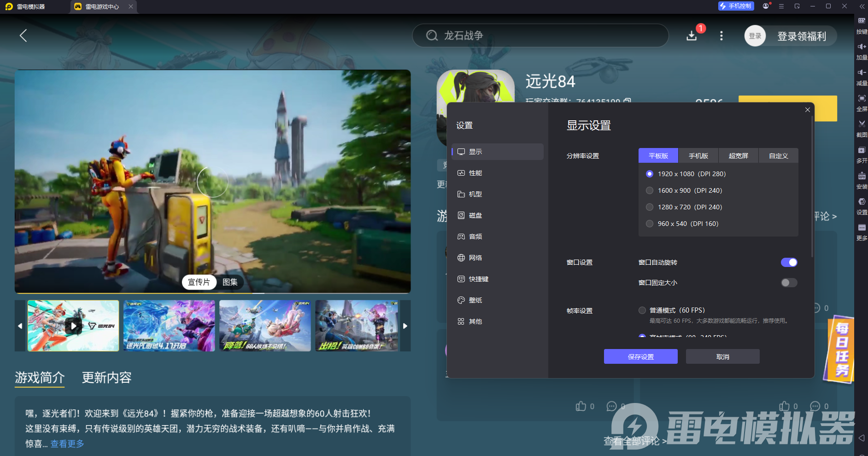
Task: Open the 壁纸 settings section
Action: click(498, 300)
